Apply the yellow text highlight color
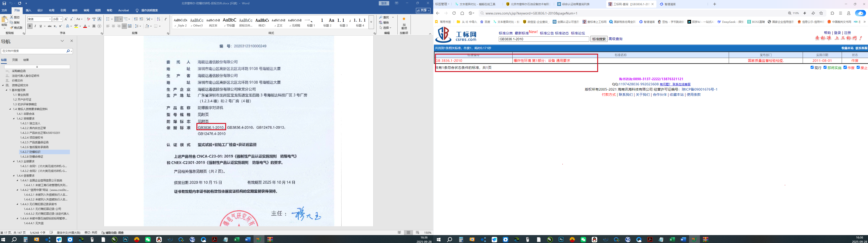Viewport: 868px width, 243px height. tap(76, 26)
